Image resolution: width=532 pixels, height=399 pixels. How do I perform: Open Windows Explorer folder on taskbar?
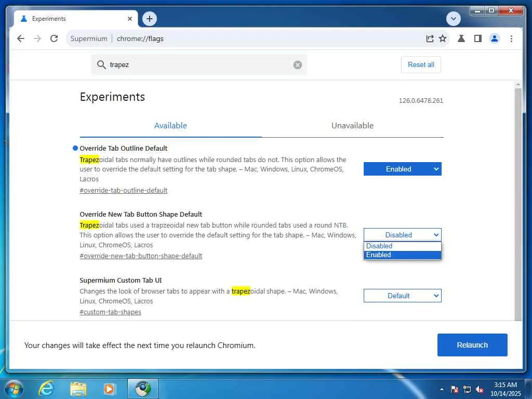78,389
